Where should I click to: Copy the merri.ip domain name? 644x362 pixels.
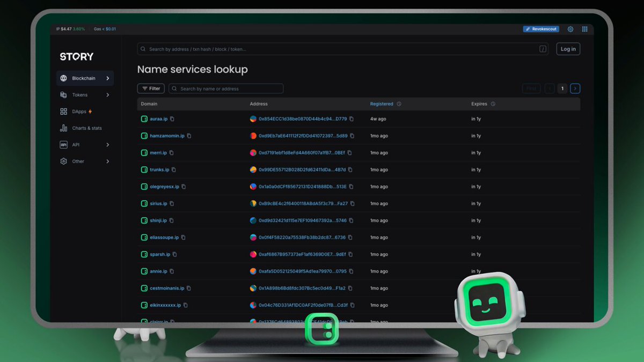[172, 153]
